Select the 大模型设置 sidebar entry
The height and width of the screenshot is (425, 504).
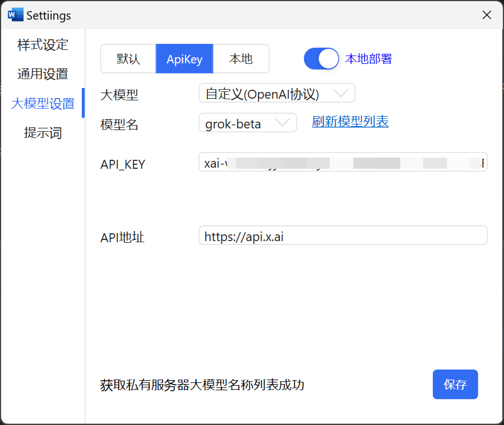click(x=43, y=104)
